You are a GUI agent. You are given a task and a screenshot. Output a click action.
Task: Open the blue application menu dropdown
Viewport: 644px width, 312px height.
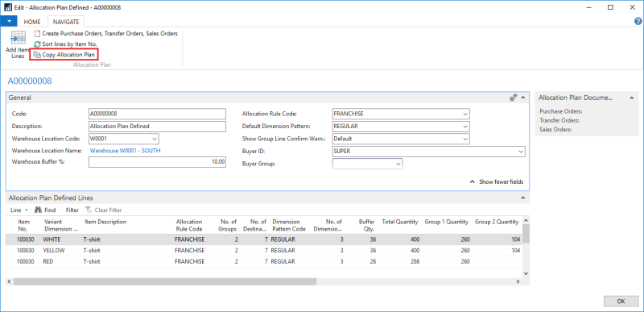click(x=9, y=22)
